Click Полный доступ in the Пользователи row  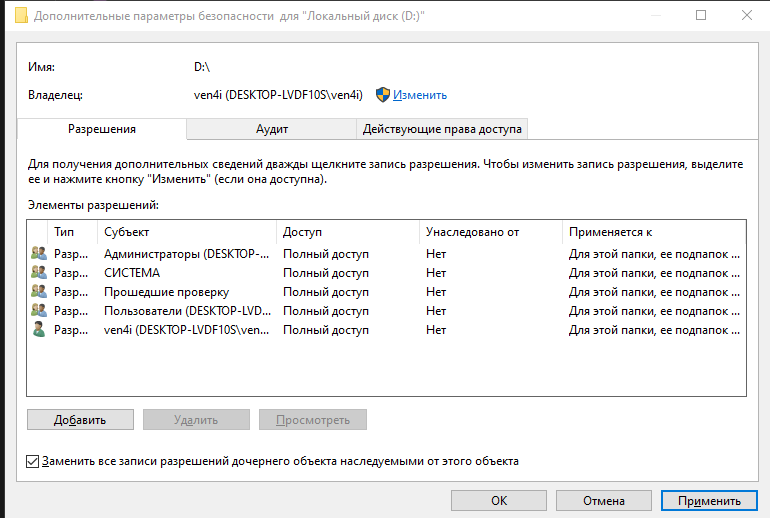tap(326, 311)
